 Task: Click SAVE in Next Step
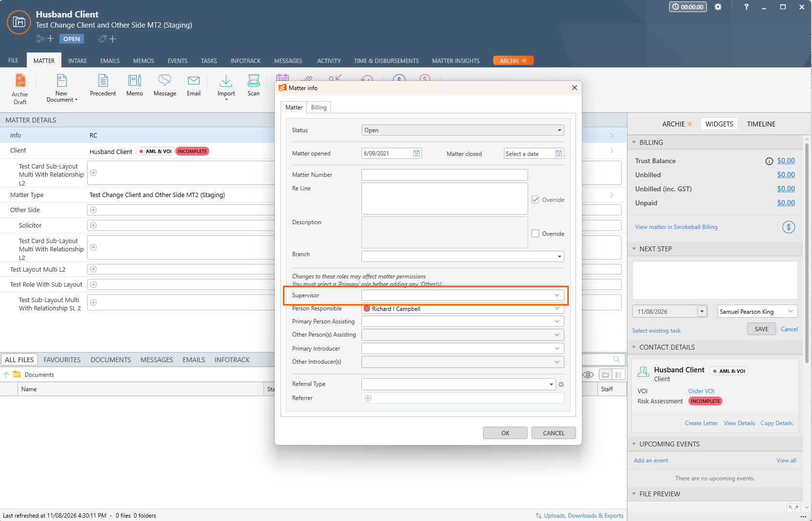(762, 329)
